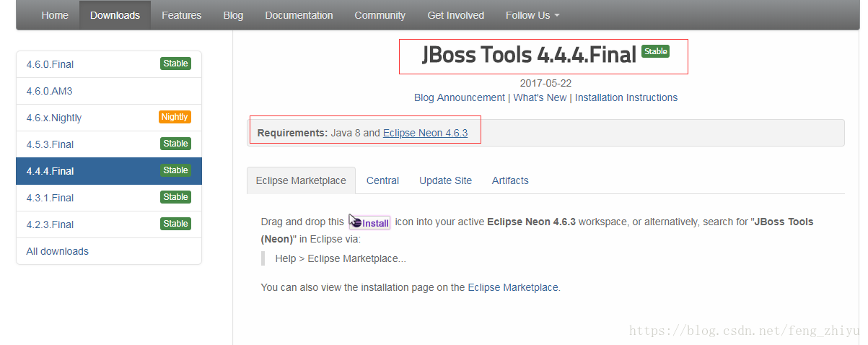Click the purple Install icon button
Image resolution: width=868 pixels, height=345 pixels.
coord(369,223)
